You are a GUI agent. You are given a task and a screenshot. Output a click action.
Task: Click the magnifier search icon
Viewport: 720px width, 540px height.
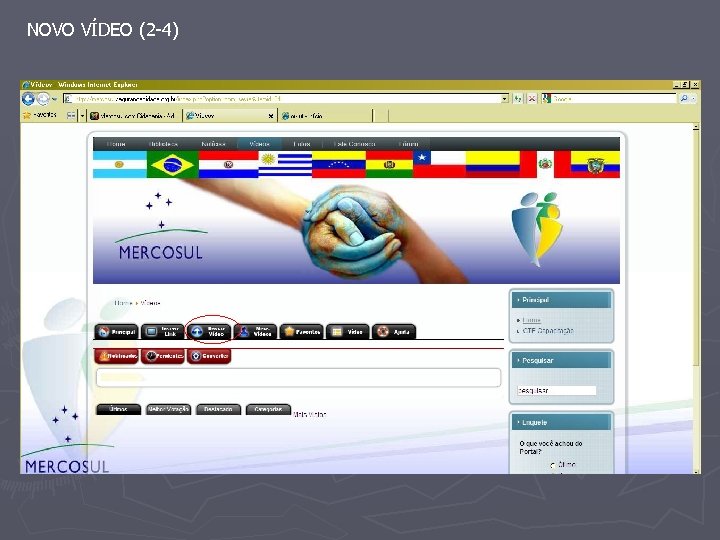[684, 99]
